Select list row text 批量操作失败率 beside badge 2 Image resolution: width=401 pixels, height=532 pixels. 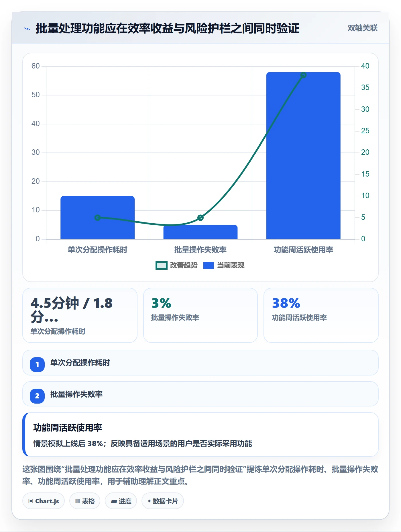[x=76, y=394]
